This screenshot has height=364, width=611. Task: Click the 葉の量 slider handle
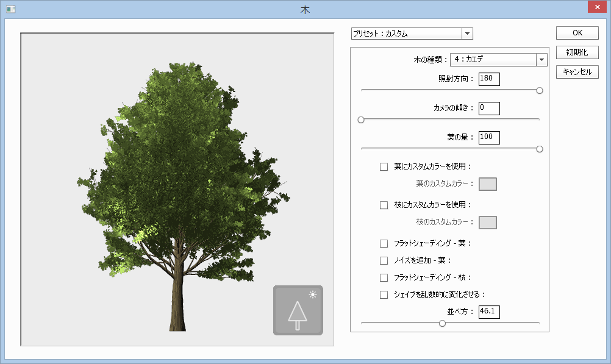(x=539, y=149)
